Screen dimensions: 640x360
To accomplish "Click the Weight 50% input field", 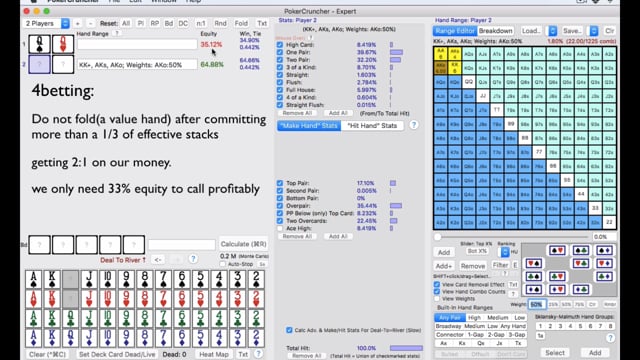I will tap(537, 304).
